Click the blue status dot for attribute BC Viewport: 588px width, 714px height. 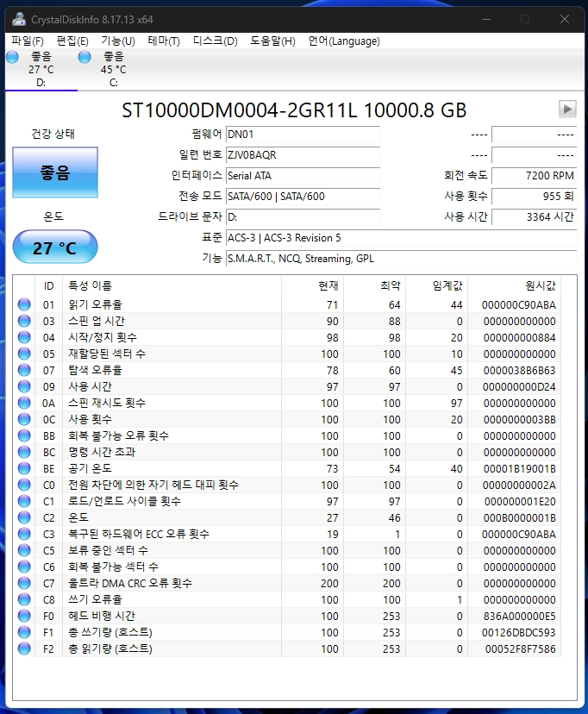[24, 452]
